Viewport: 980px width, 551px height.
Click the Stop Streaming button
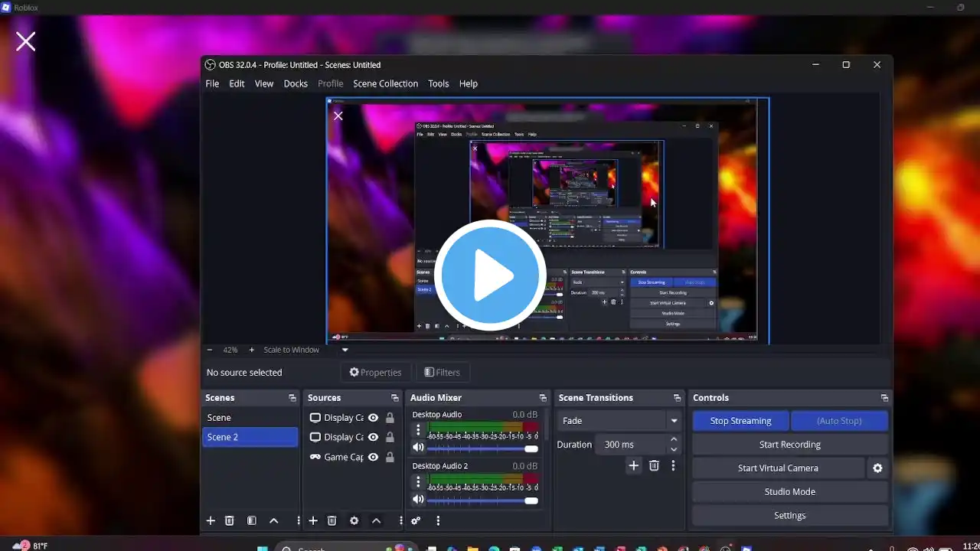(740, 421)
